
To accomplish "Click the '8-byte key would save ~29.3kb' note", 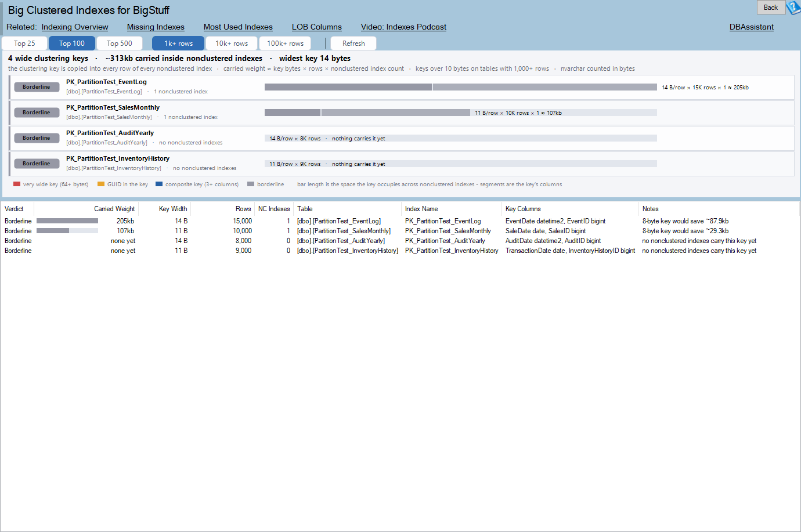I will [x=685, y=231].
